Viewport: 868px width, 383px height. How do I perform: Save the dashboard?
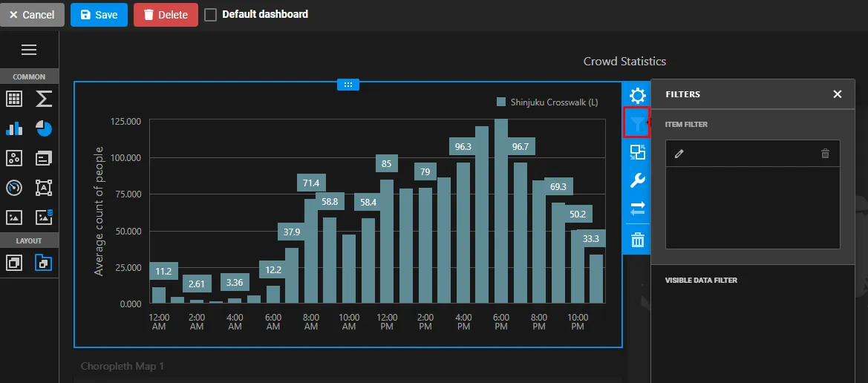click(99, 15)
